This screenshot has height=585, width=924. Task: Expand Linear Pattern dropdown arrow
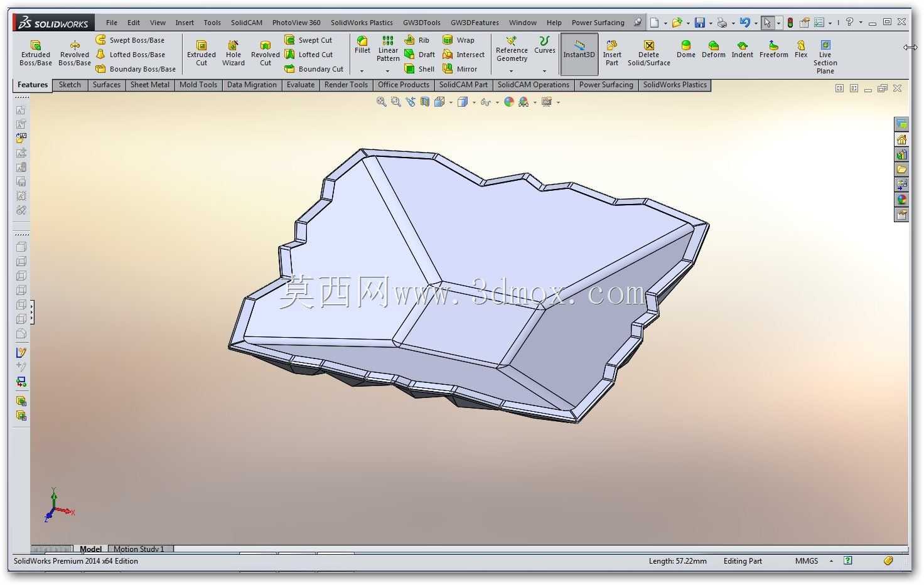point(388,71)
